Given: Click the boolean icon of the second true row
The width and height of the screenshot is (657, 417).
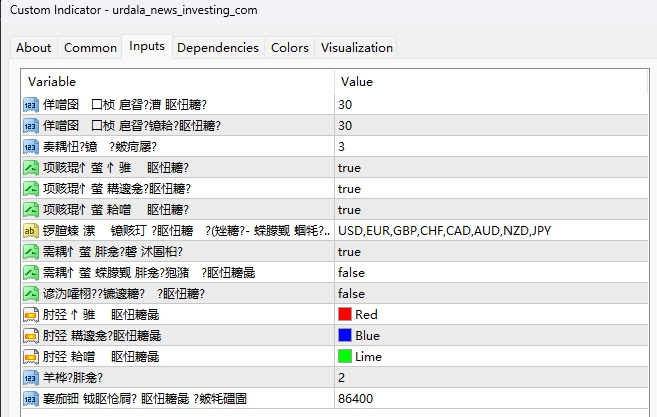Looking at the screenshot, I should click(31, 189).
